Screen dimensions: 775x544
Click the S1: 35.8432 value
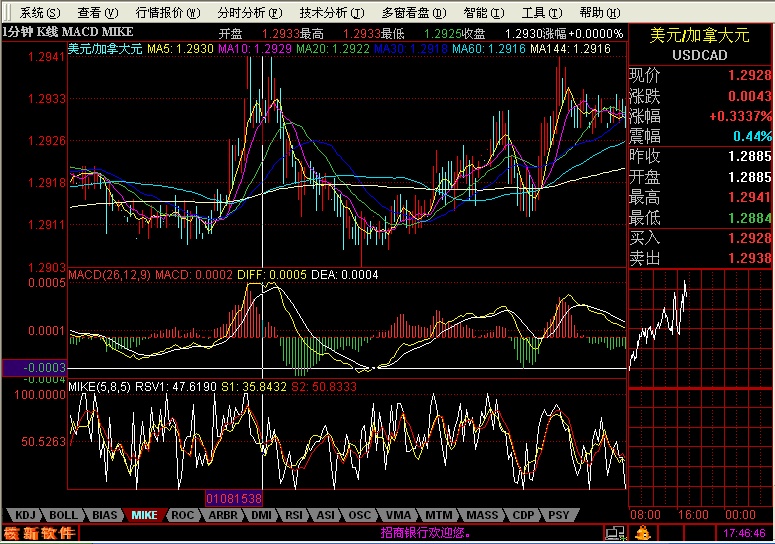tap(254, 386)
